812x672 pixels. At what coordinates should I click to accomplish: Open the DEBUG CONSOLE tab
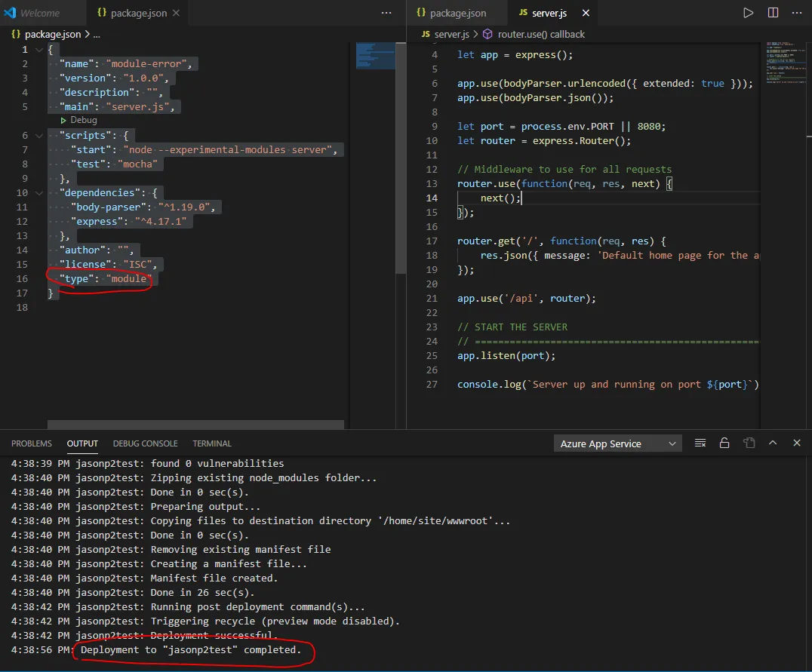pos(145,443)
